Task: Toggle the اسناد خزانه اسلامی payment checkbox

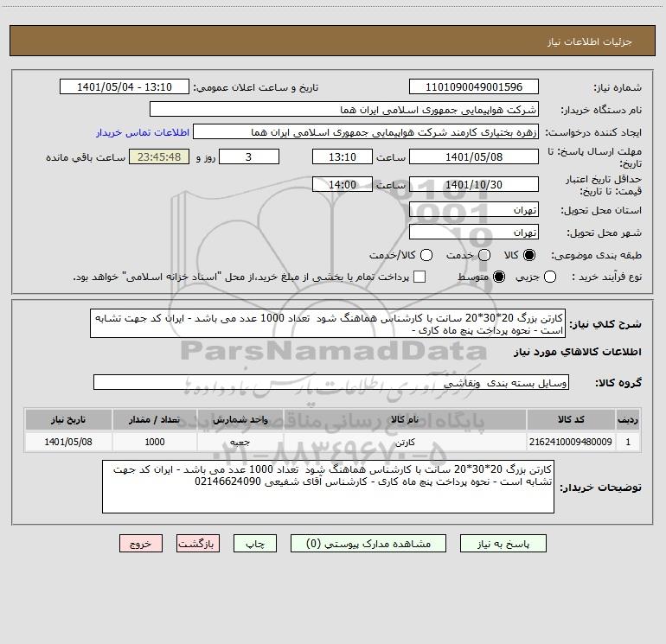Action: tap(419, 277)
